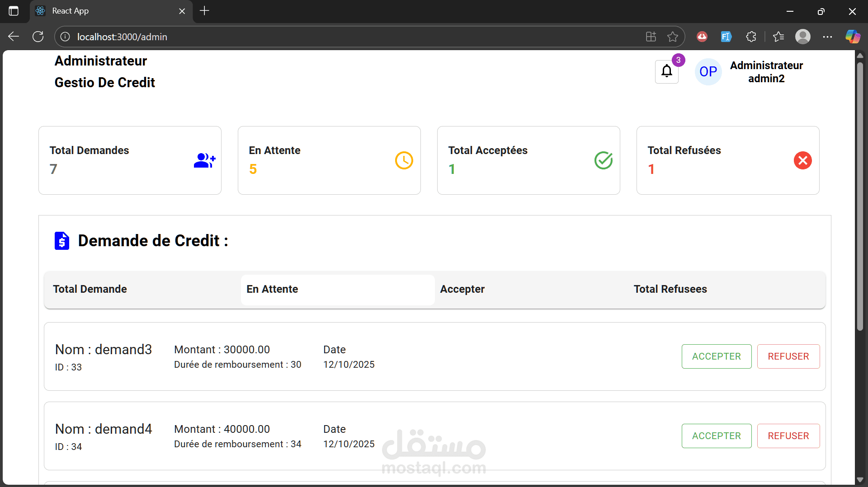Go back with the browser back arrow

click(14, 37)
